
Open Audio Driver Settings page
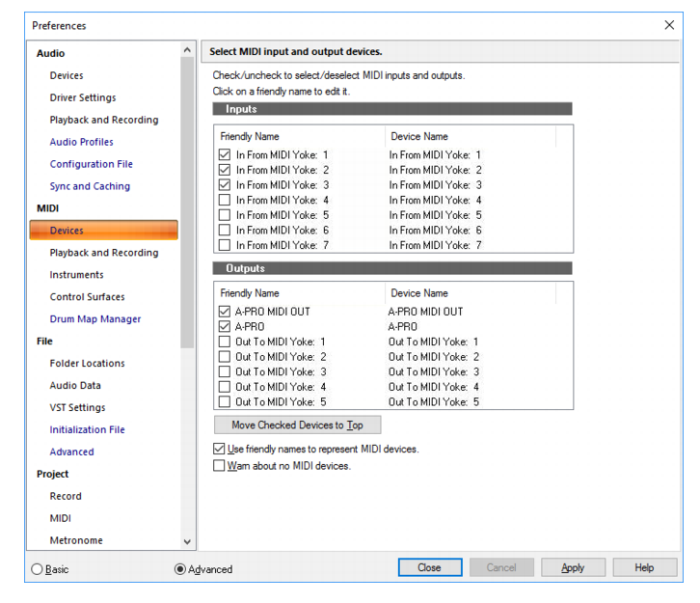(x=83, y=97)
